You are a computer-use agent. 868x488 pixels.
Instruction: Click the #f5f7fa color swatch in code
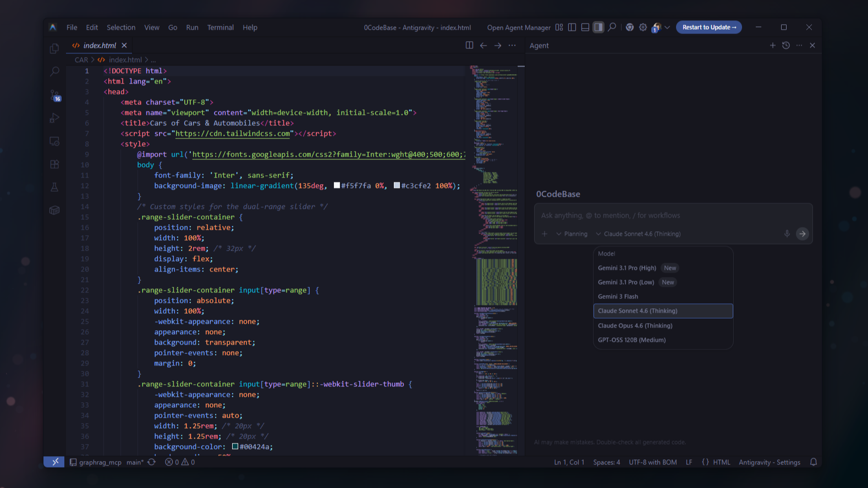(337, 186)
